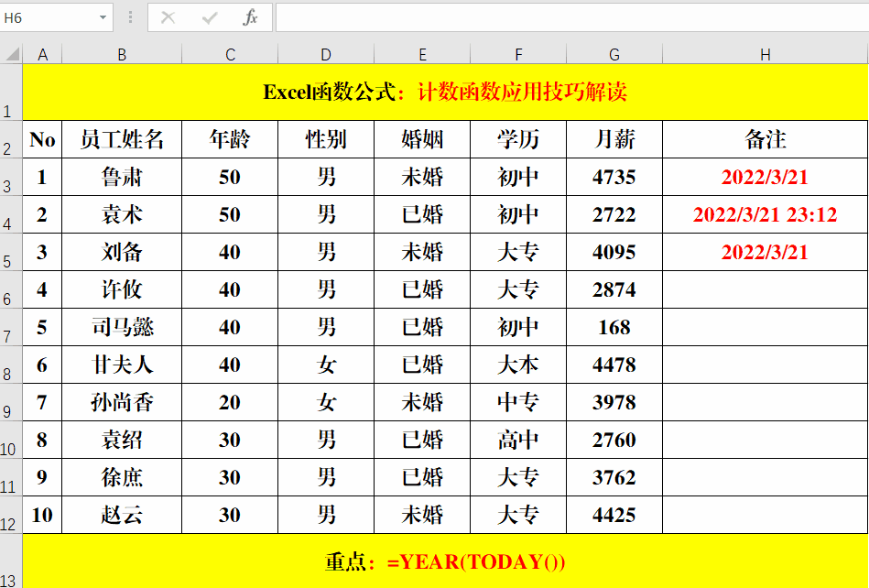The width and height of the screenshot is (869, 588).
Task: Select the name cell '刘备'
Action: [122, 252]
